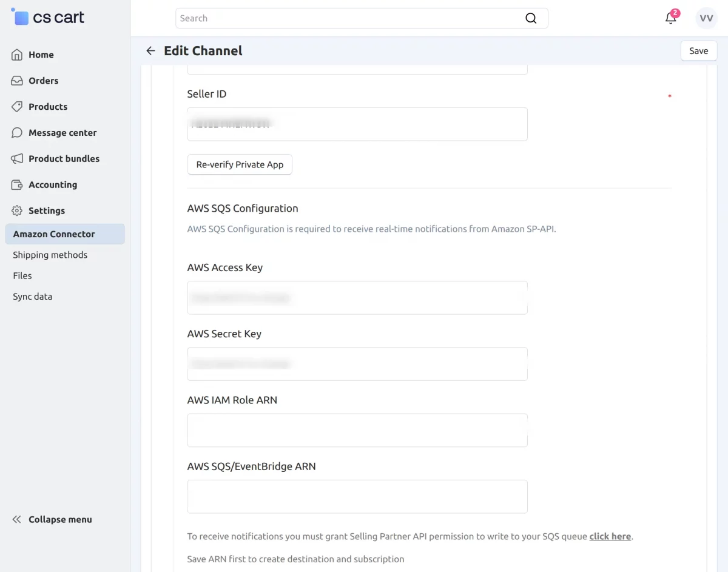Click the SQS real-time notifications description text
728x572 pixels.
(371, 229)
